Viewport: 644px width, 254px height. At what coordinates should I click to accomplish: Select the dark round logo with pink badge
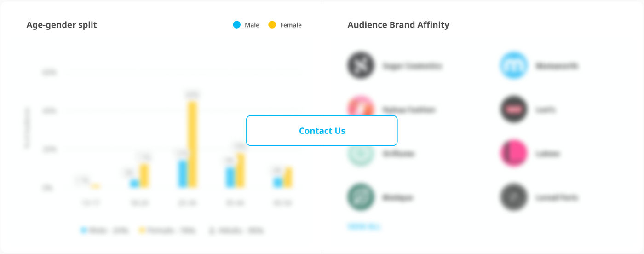(514, 110)
